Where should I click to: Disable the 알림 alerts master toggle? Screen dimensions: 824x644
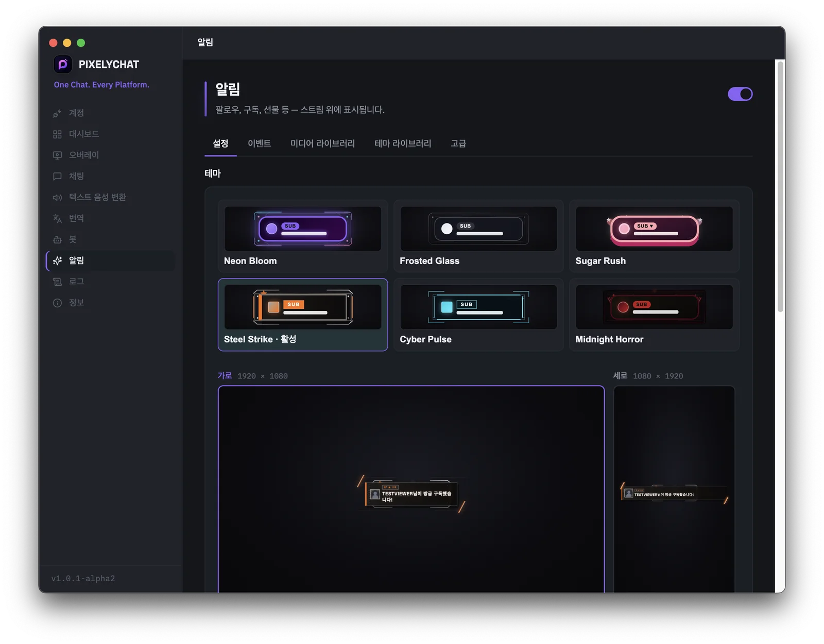[x=740, y=94]
